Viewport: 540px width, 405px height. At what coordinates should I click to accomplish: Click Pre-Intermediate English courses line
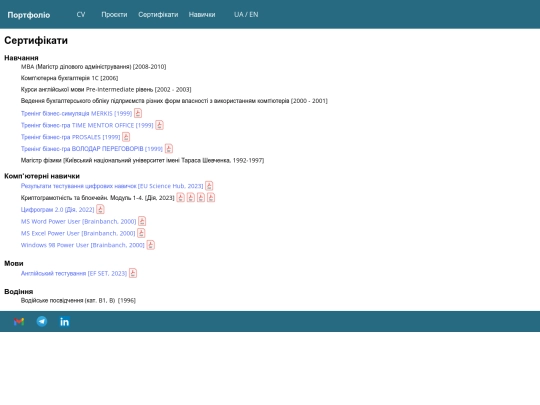click(106, 89)
